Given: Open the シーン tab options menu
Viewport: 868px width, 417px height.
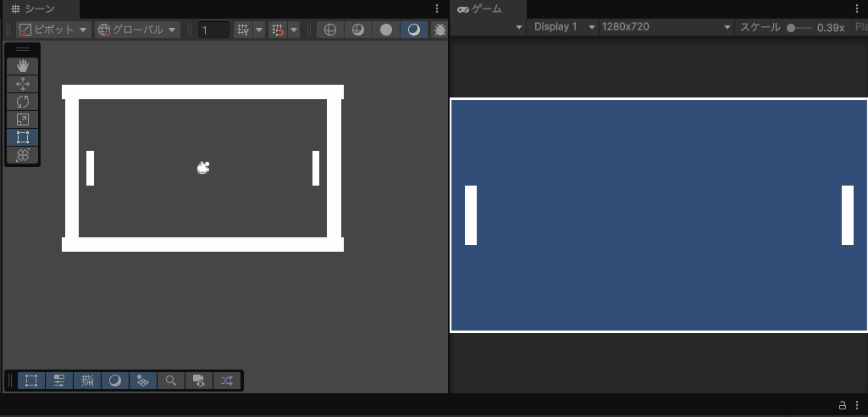Looking at the screenshot, I should pos(437,8).
